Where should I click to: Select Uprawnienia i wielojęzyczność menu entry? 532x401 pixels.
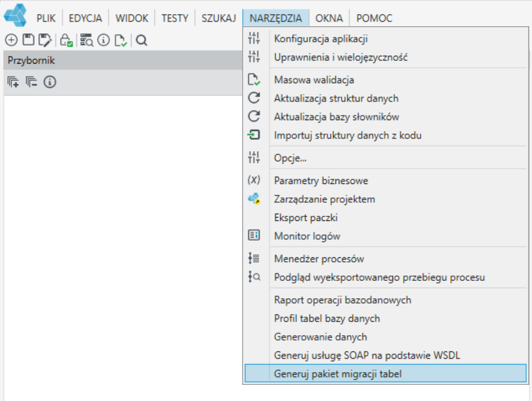click(x=386, y=56)
